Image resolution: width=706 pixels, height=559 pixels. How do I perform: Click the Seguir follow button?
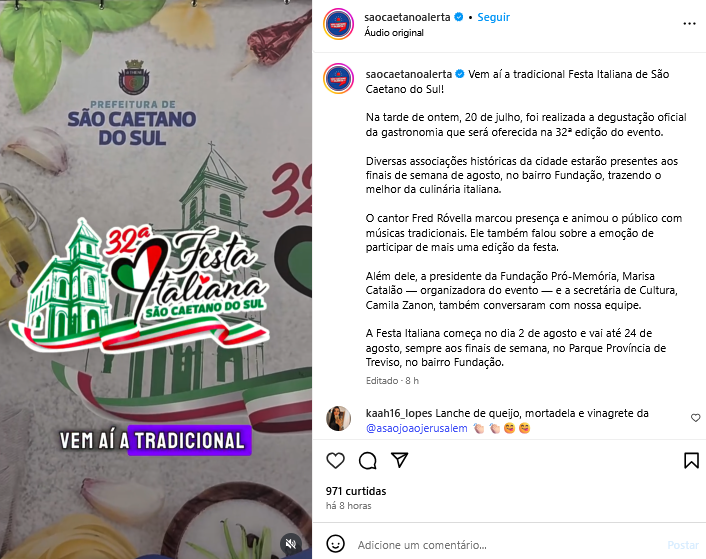point(493,17)
